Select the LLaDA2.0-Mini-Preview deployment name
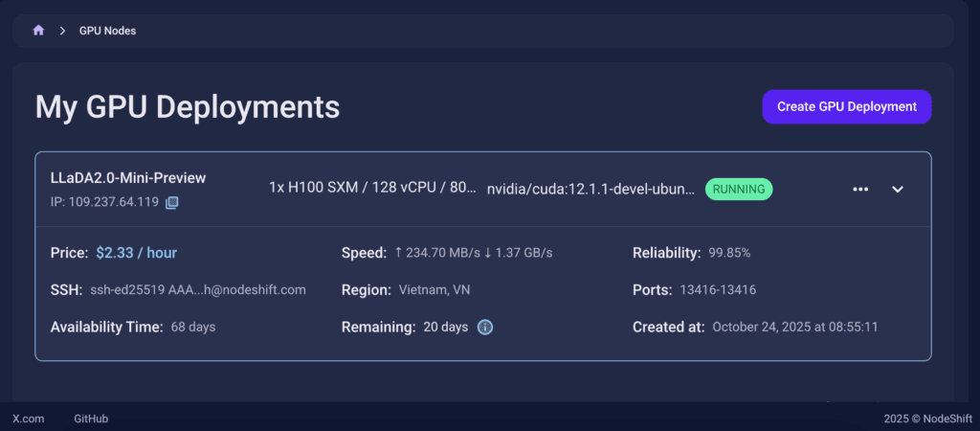The image size is (980, 431). [128, 178]
